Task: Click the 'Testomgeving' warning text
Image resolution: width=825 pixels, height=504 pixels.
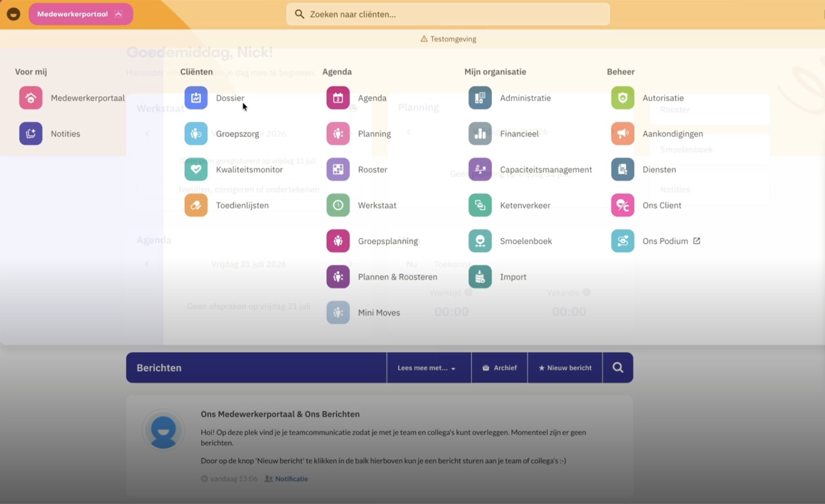Action: point(453,39)
